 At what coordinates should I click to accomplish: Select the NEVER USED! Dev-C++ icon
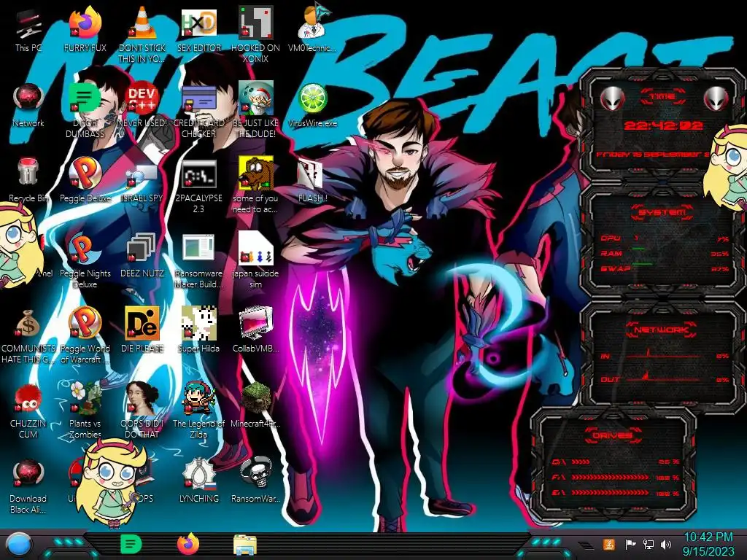[142, 98]
